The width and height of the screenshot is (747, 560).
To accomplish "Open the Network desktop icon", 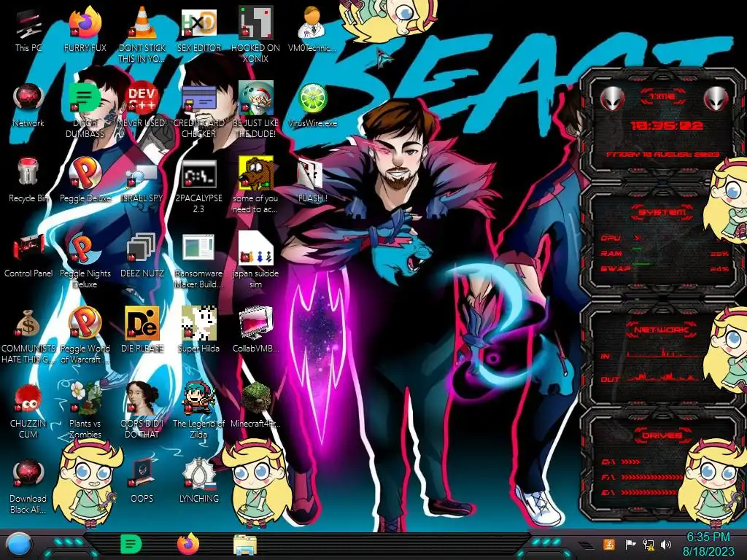I will point(28,106).
